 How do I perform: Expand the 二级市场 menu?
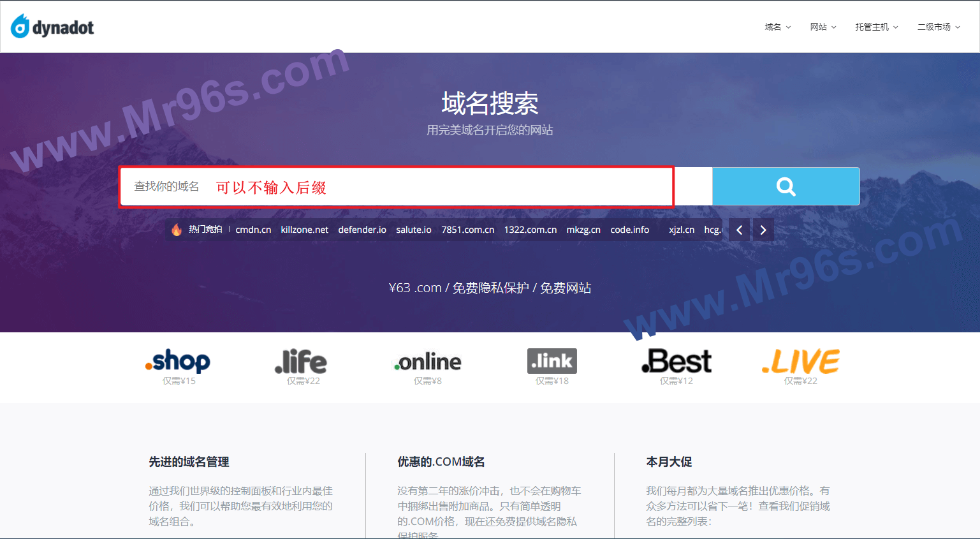click(x=939, y=27)
